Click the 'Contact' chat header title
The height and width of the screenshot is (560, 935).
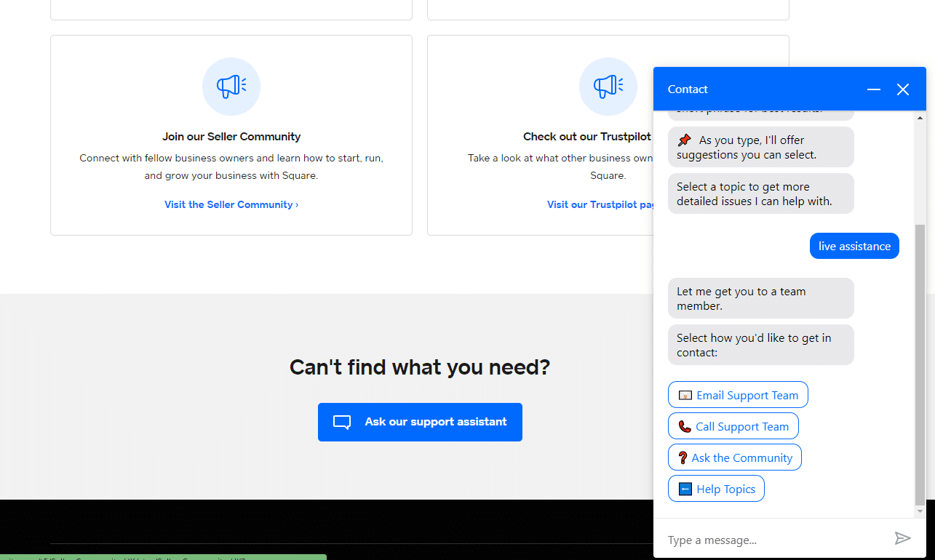(688, 89)
